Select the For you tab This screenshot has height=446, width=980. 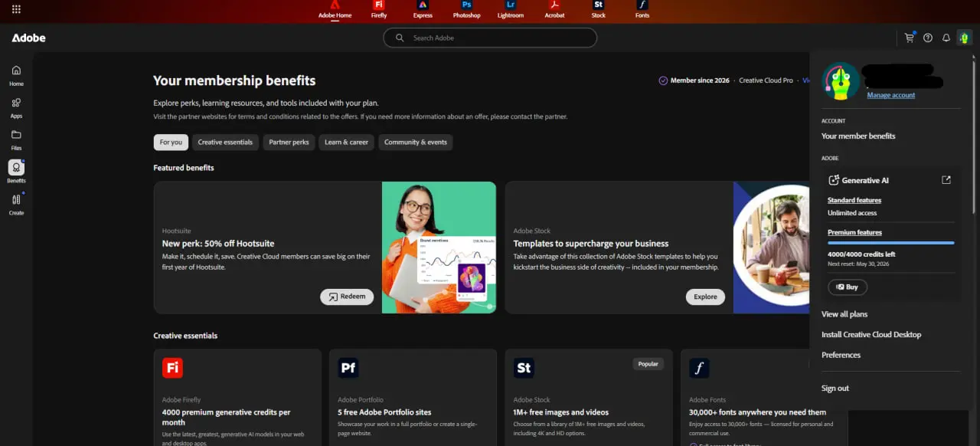pyautogui.click(x=171, y=143)
